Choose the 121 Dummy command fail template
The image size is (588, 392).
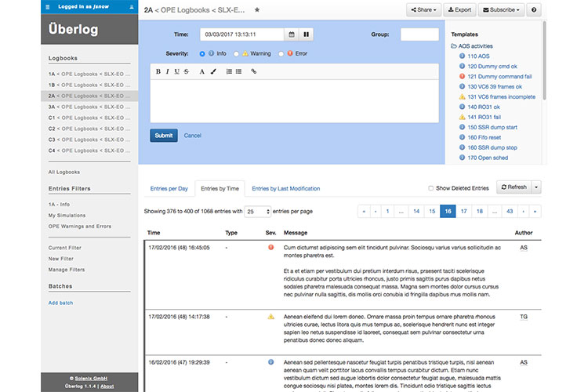499,76
